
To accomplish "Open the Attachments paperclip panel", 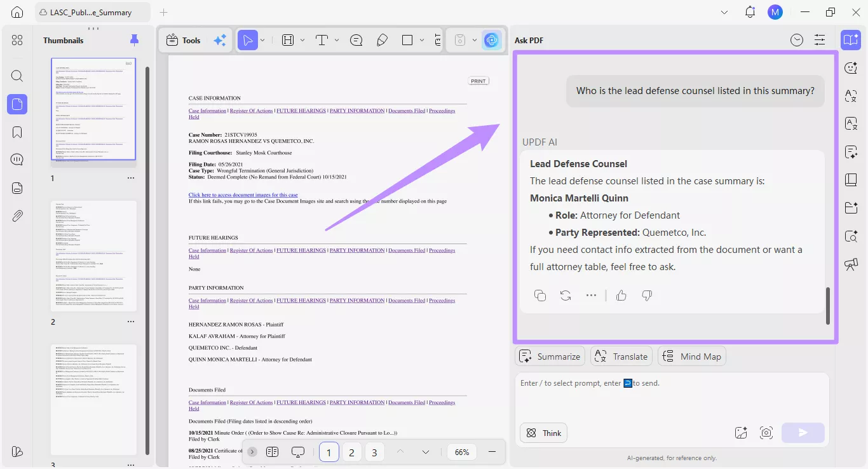I will (17, 216).
